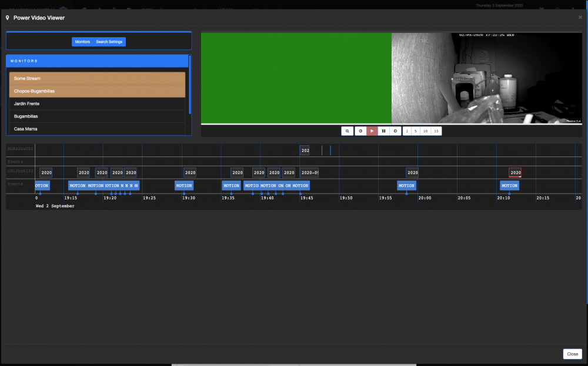Select the MOTION event near 19:35
Viewport: 588px width, 366px height.
(x=231, y=186)
